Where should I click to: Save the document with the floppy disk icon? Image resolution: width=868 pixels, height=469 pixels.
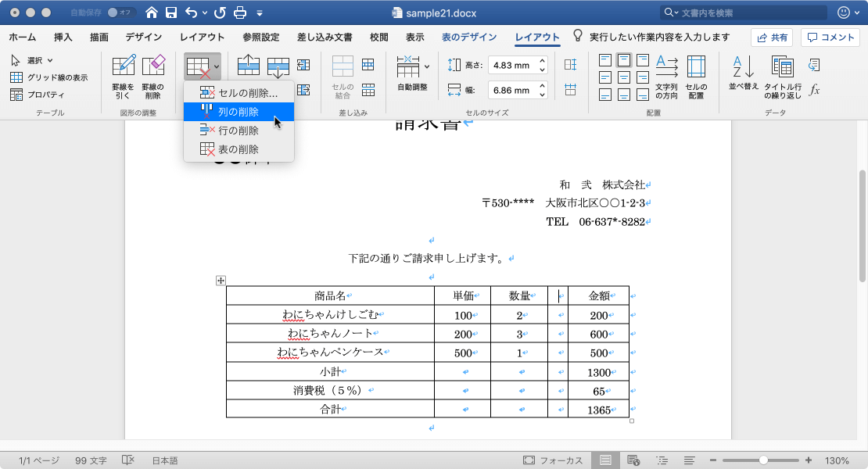coord(171,13)
